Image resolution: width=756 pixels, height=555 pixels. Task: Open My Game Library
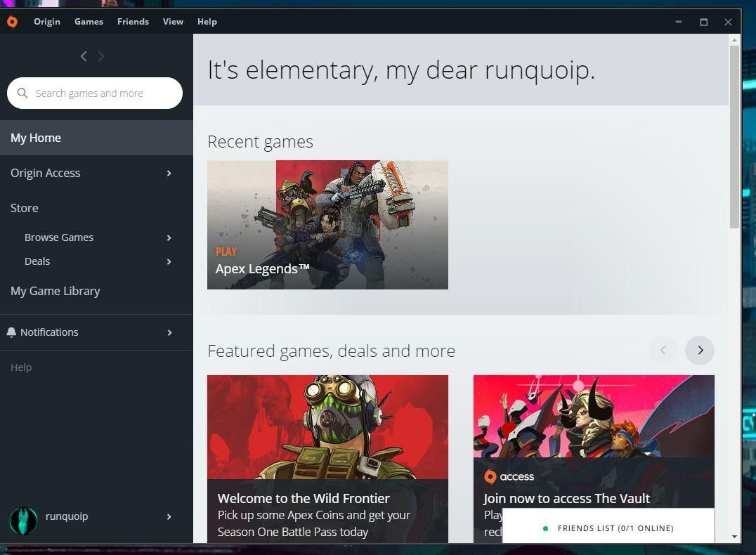tap(56, 292)
